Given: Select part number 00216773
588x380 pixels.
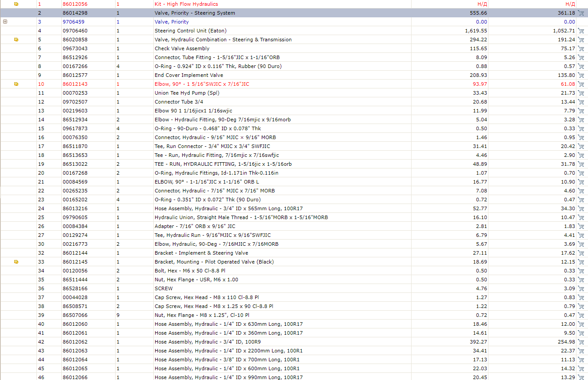Looking at the screenshot, I should pyautogui.click(x=75, y=244).
